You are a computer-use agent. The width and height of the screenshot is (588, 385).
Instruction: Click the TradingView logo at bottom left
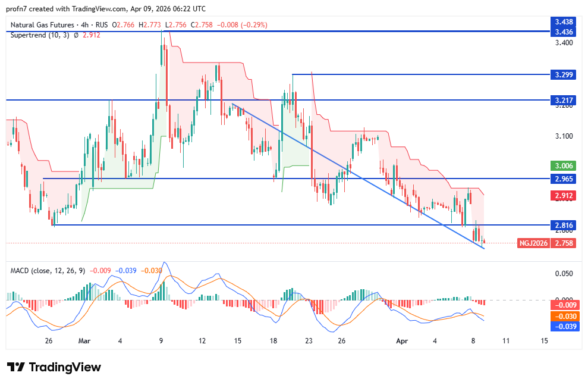[x=54, y=367]
